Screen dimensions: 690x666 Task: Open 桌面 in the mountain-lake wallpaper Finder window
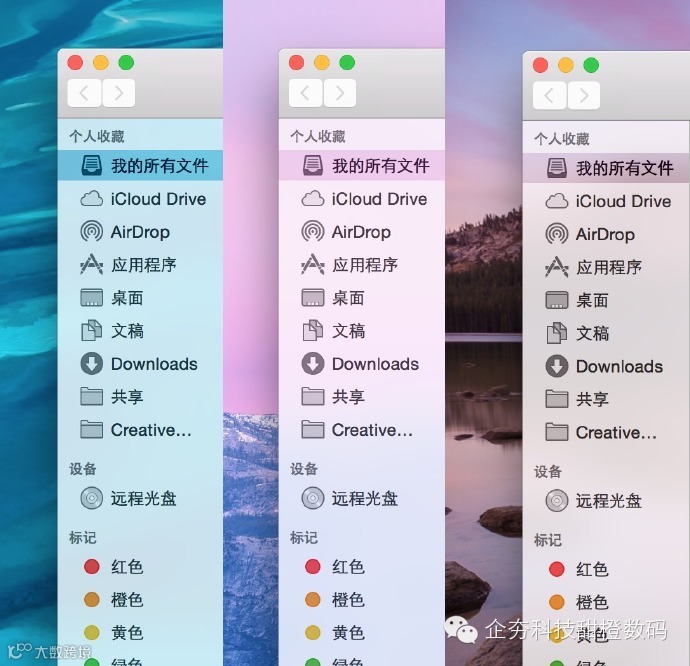tap(606, 301)
